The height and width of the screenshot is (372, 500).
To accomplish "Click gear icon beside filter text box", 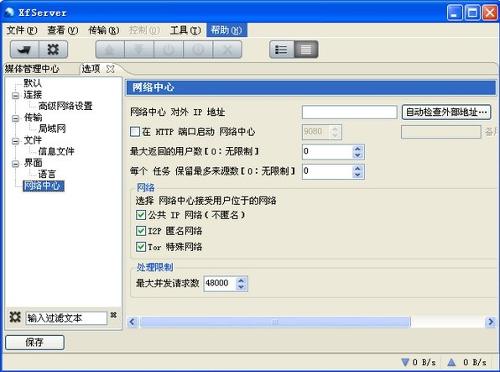I will coord(15,317).
